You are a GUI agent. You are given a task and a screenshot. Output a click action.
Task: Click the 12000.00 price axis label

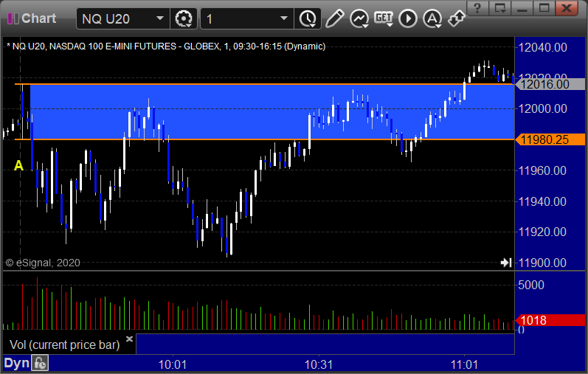(542, 108)
